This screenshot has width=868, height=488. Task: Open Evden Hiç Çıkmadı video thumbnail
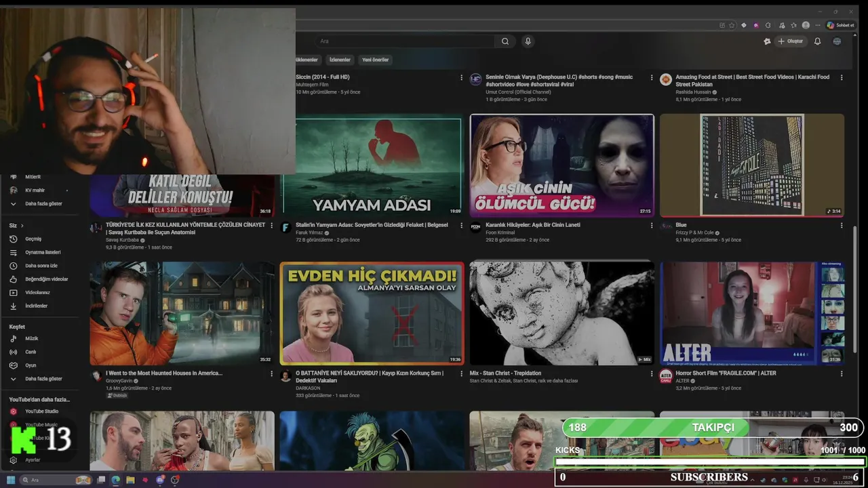point(372,314)
